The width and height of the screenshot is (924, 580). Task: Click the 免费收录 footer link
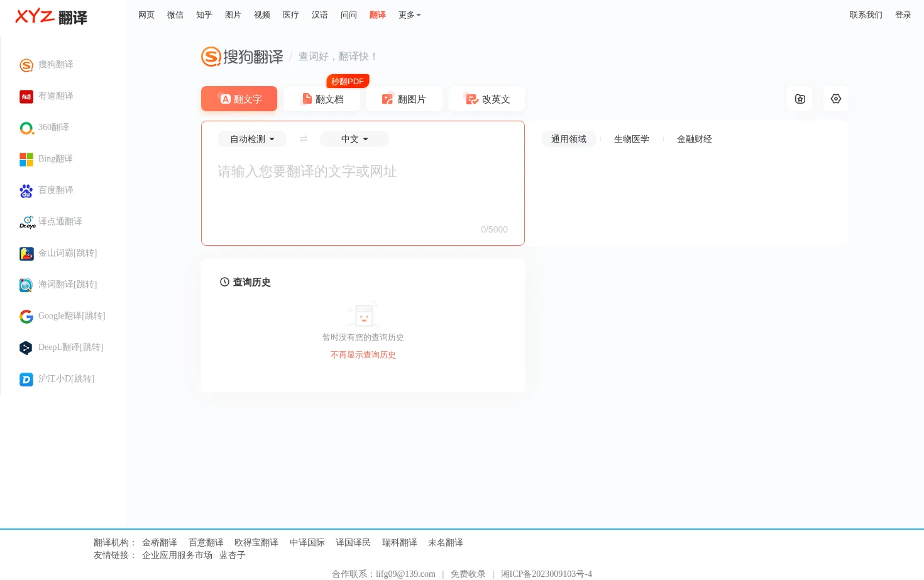tap(468, 574)
